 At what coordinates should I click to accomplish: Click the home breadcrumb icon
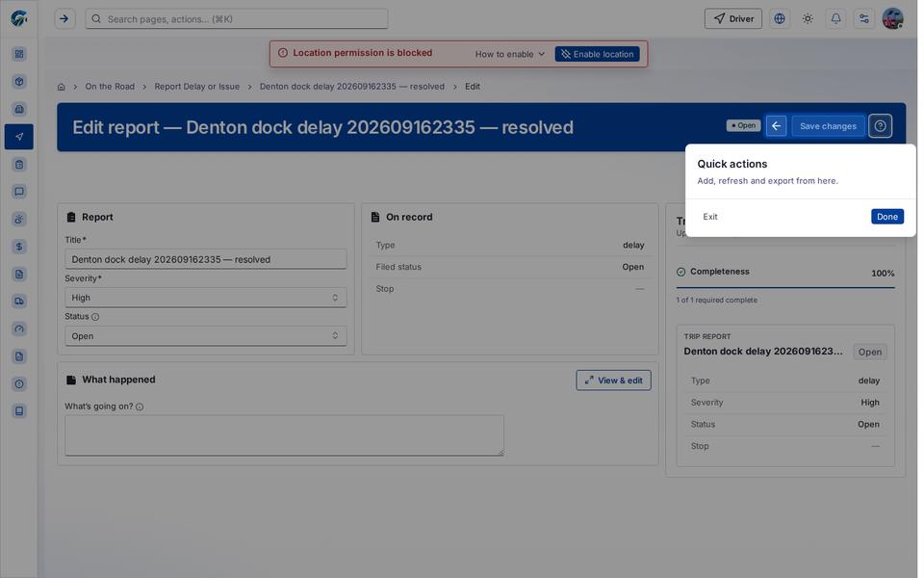point(62,87)
